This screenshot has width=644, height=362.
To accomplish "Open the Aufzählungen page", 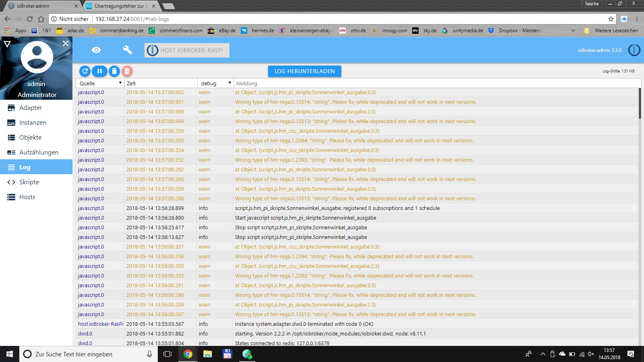I will tap(36, 152).
